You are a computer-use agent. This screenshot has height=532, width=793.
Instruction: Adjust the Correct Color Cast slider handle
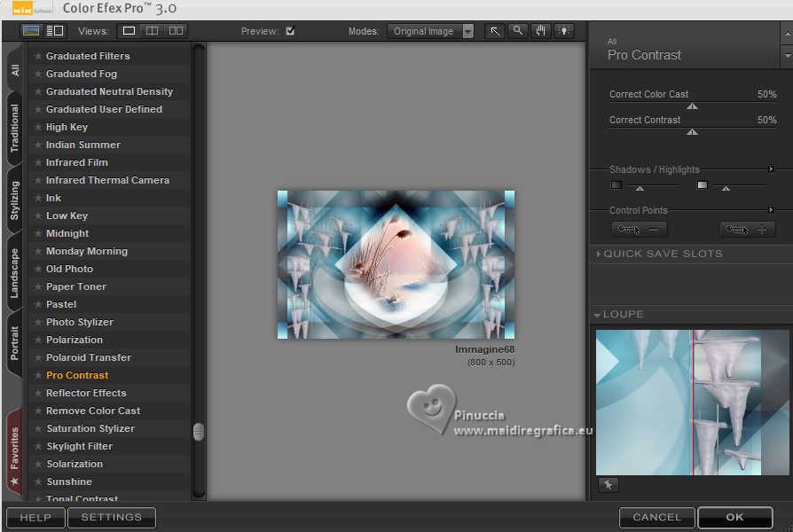[x=693, y=106]
